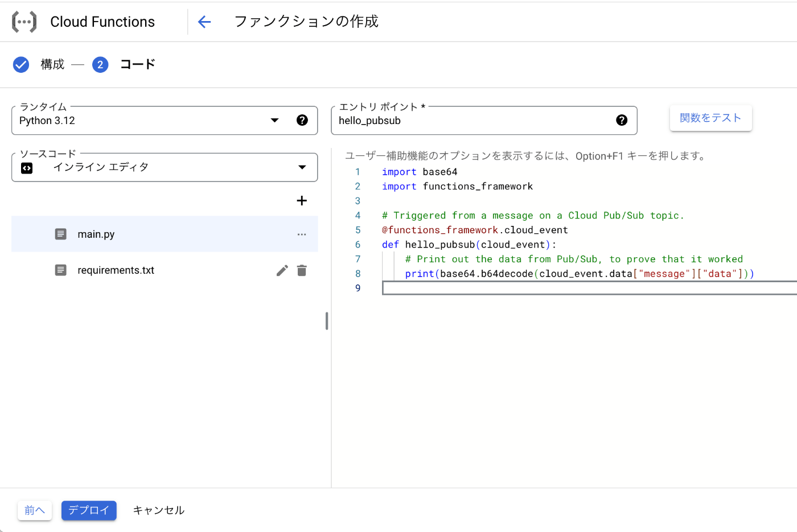Screen dimensions: 797x532
Task: Go to the 構成 step
Action: click(x=52, y=65)
